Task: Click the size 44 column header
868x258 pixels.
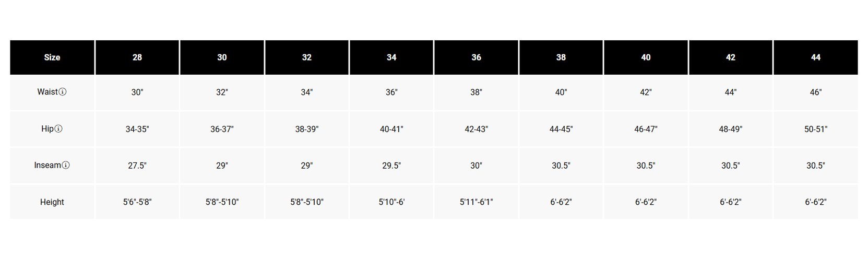Action: 816,57
